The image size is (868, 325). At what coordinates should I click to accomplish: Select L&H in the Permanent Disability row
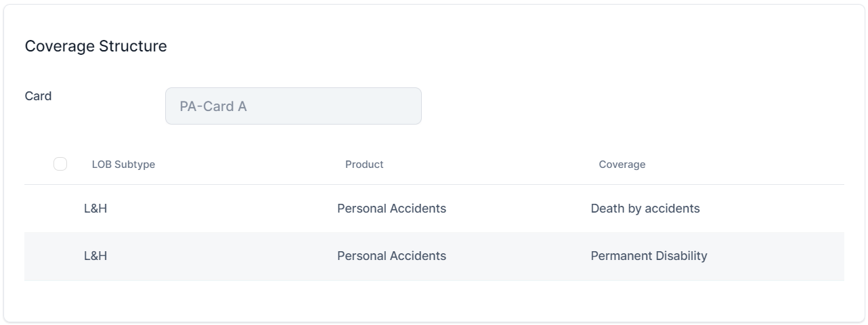point(95,256)
